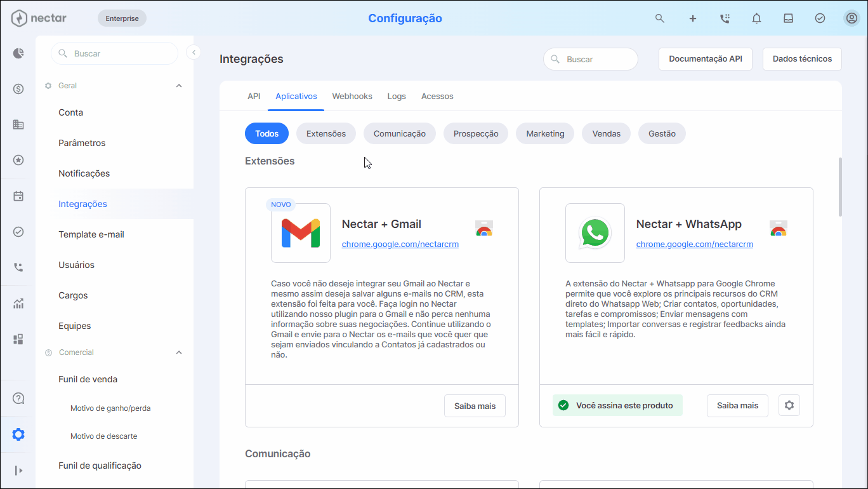Collapse the Geral section
The width and height of the screenshot is (868, 489).
[x=179, y=86]
